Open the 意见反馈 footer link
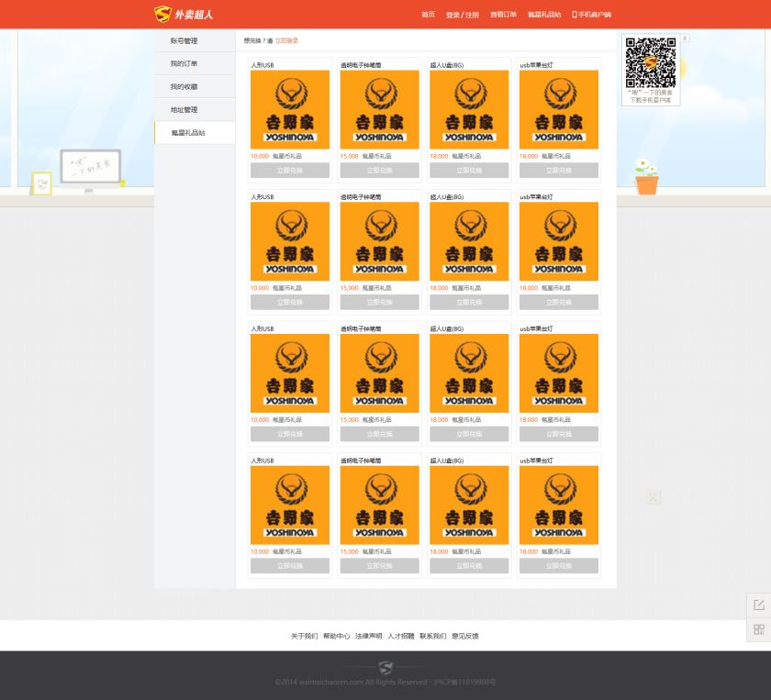The image size is (771, 700). [465, 636]
